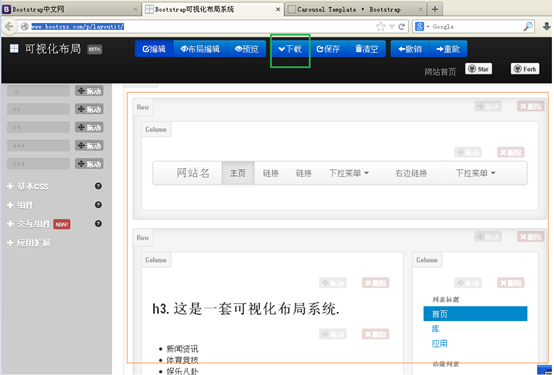The width and height of the screenshot is (554, 375).
Task: Click the 网站名 navbar brand
Action: 193,173
